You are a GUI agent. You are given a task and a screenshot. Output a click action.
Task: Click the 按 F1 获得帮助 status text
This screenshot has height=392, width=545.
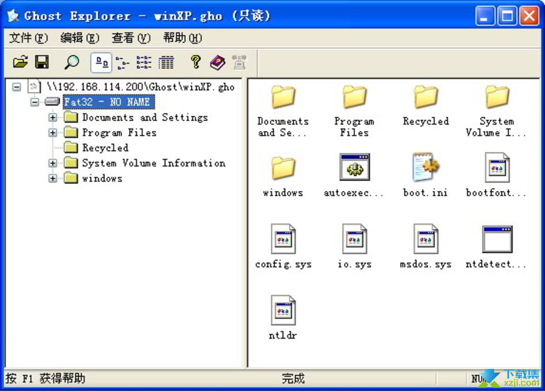point(45,378)
